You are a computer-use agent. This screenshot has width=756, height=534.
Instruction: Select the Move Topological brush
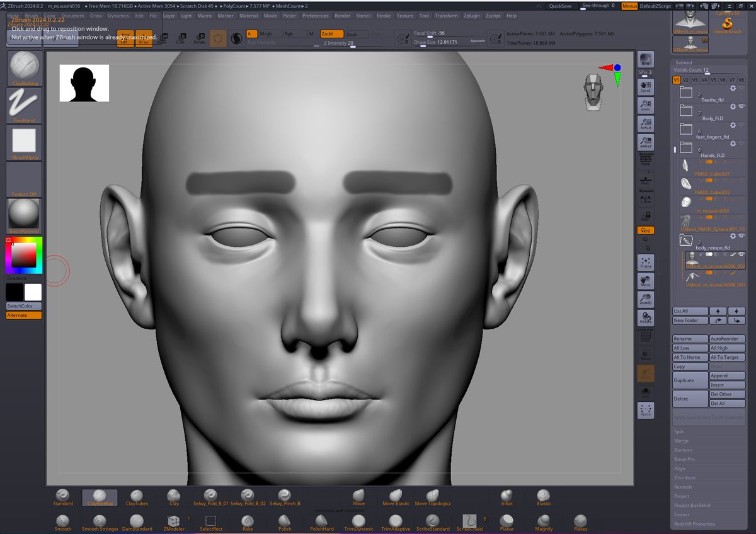click(x=432, y=497)
